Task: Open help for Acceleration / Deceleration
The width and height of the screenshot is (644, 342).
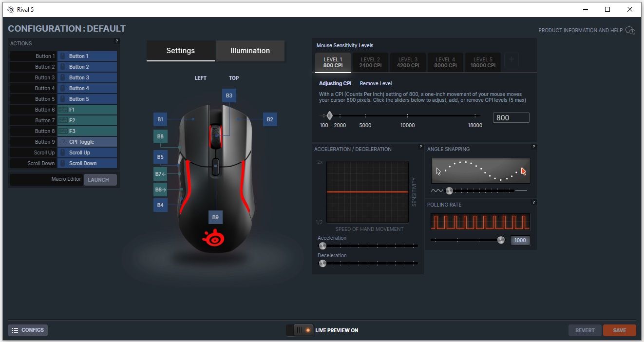Action: [421, 147]
